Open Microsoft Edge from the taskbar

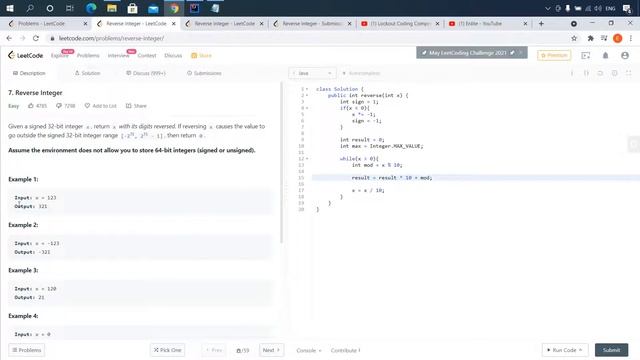91,8
